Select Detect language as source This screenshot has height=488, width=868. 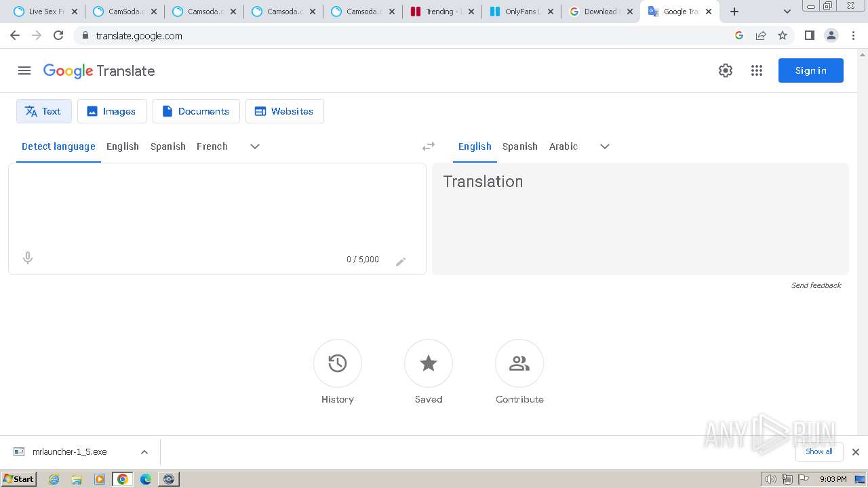(58, 146)
